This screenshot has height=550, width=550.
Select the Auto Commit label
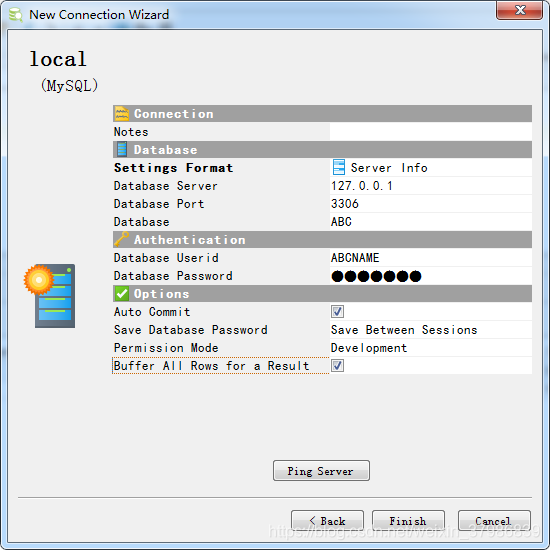pos(152,311)
